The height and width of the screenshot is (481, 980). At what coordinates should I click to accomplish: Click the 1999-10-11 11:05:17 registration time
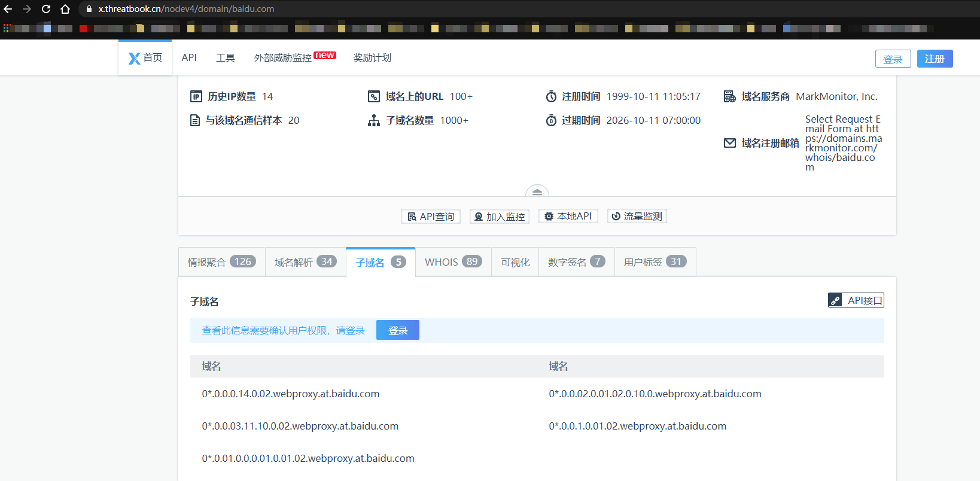pos(653,96)
